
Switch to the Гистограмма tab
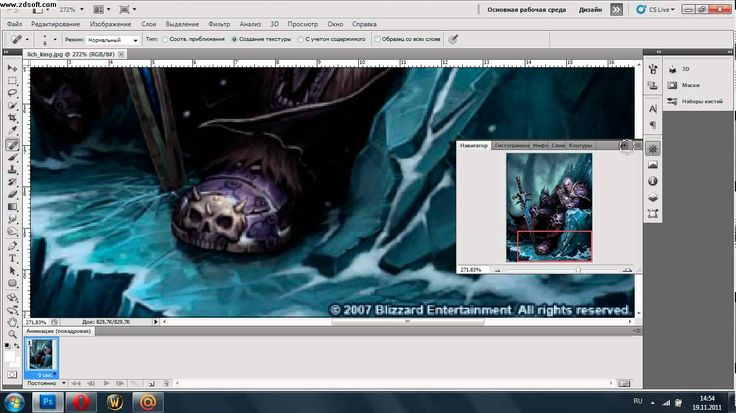coord(512,145)
